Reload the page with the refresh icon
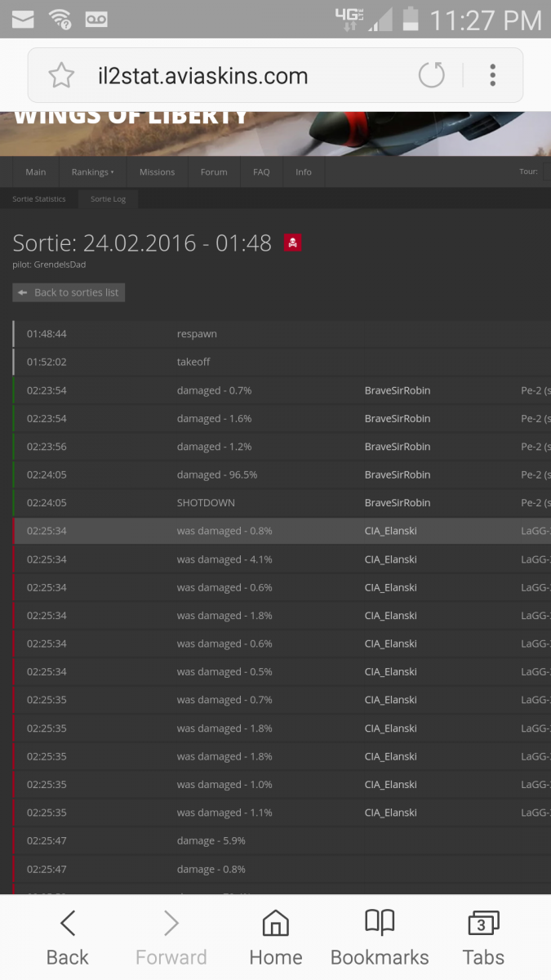The width and height of the screenshot is (551, 980). click(431, 76)
